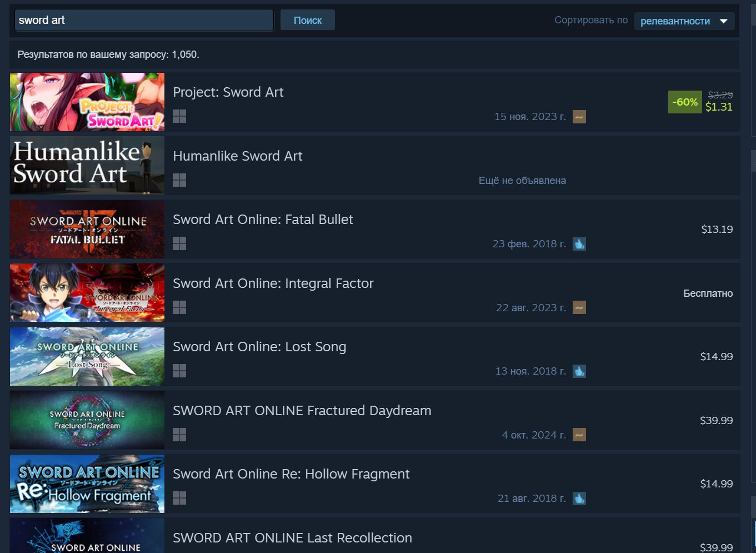Open 'Sword Art Online Re: Hollow Fragment' title
Image resolution: width=756 pixels, height=553 pixels.
coord(291,474)
